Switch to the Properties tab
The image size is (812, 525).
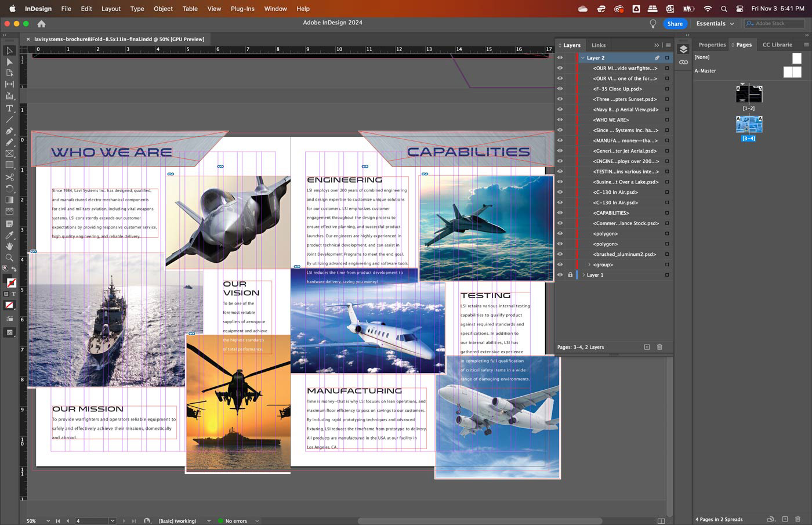(x=712, y=45)
